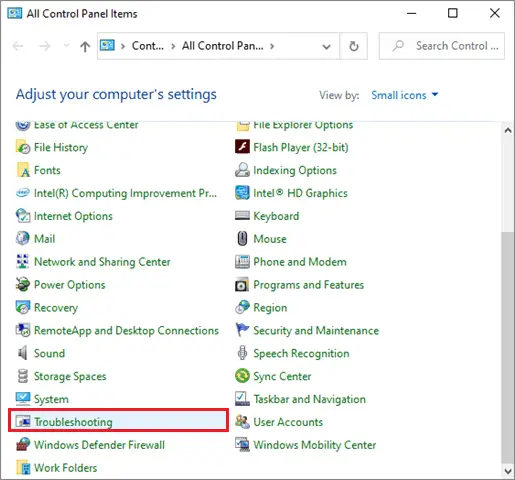515x480 pixels.
Task: Click the Mail icon
Action: (23, 239)
